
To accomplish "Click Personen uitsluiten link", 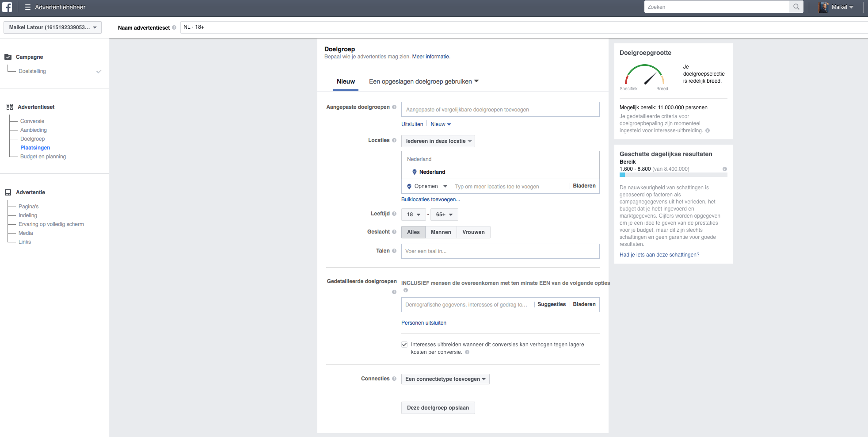I will point(424,323).
